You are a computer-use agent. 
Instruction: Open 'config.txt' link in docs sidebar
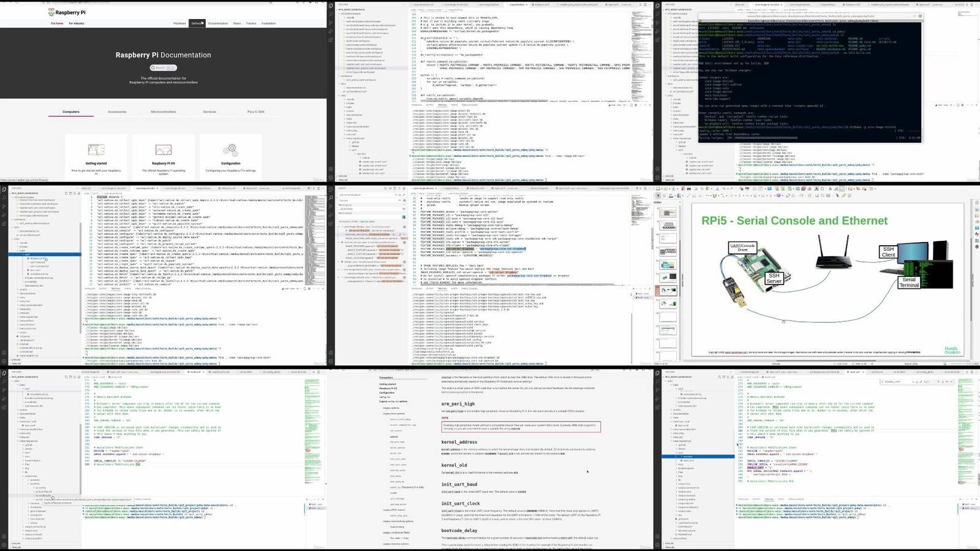pyautogui.click(x=385, y=397)
